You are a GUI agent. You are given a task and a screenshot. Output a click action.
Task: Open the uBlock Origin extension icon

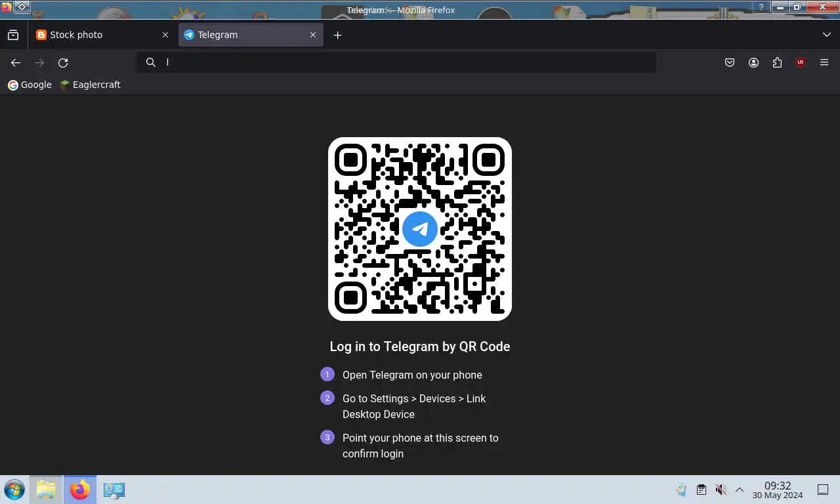point(801,62)
